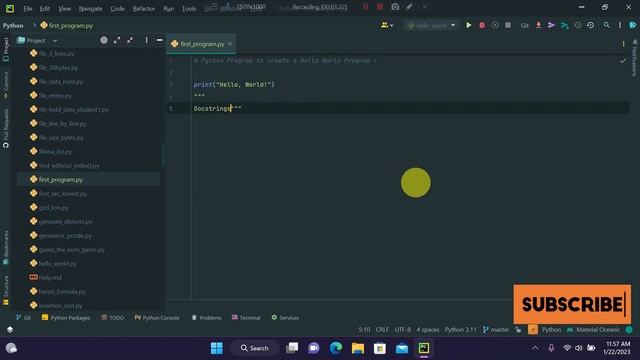Close the first_program.py editor tab
640x360 pixels.
230,44
